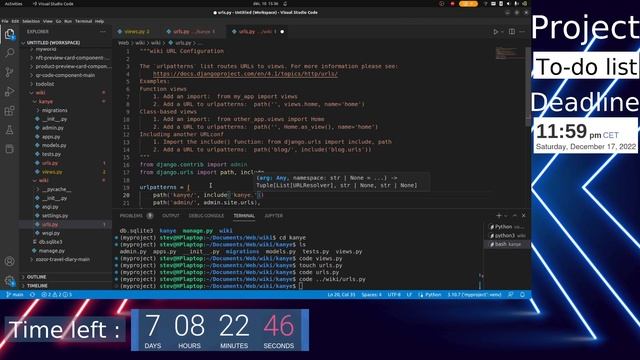This screenshot has width=640, height=360.
Task: Click the New Terminal plus icon
Action: coord(498,216)
